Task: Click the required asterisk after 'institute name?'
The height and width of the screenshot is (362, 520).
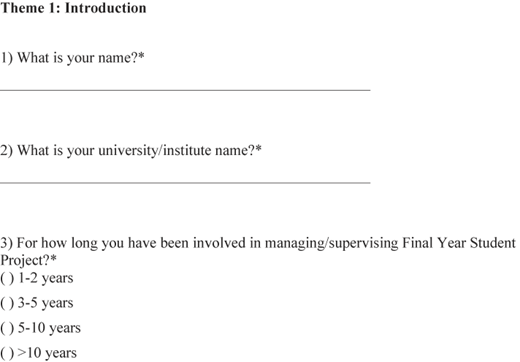Action: tap(258, 148)
